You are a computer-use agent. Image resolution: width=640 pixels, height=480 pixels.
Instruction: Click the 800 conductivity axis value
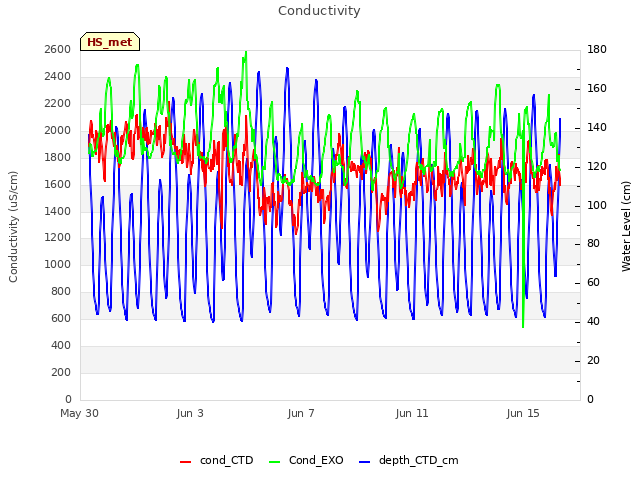pyautogui.click(x=61, y=291)
